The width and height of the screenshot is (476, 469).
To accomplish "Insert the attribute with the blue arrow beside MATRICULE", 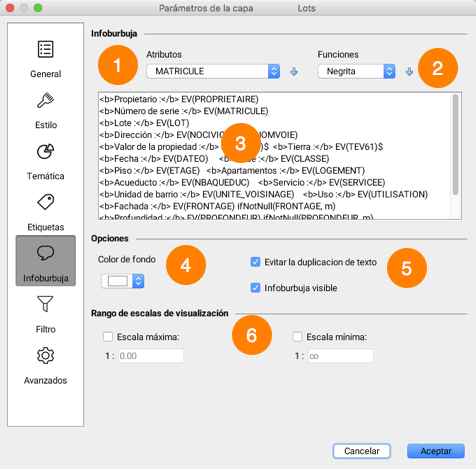I will [x=294, y=71].
